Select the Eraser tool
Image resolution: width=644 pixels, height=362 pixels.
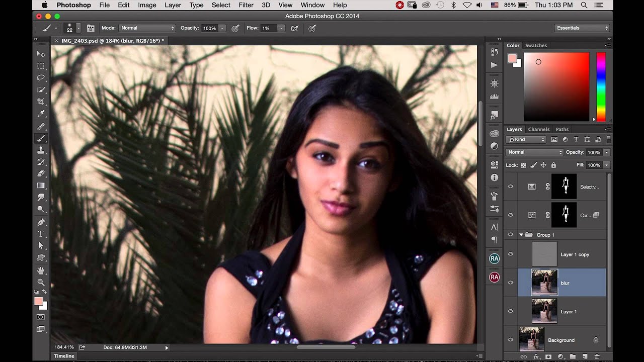(x=41, y=173)
